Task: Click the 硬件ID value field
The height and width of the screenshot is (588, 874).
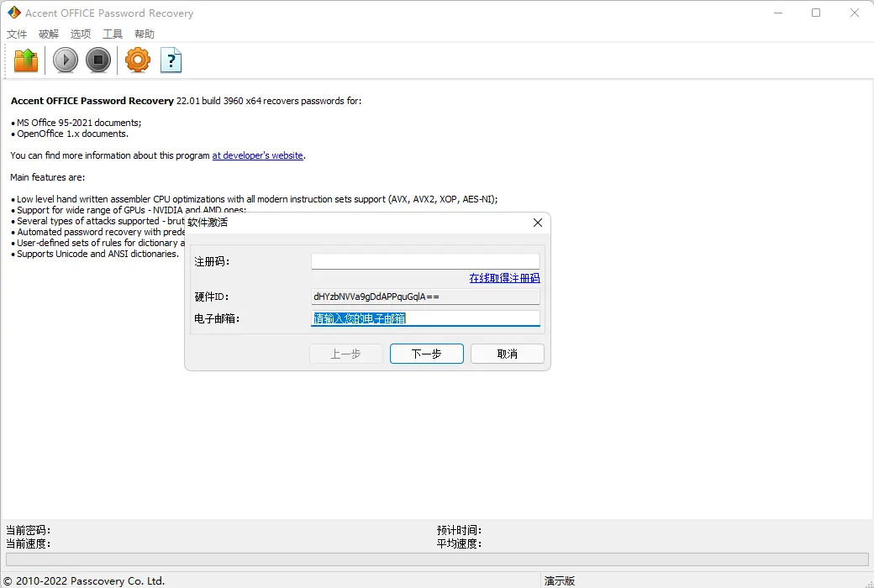Action: click(x=425, y=297)
